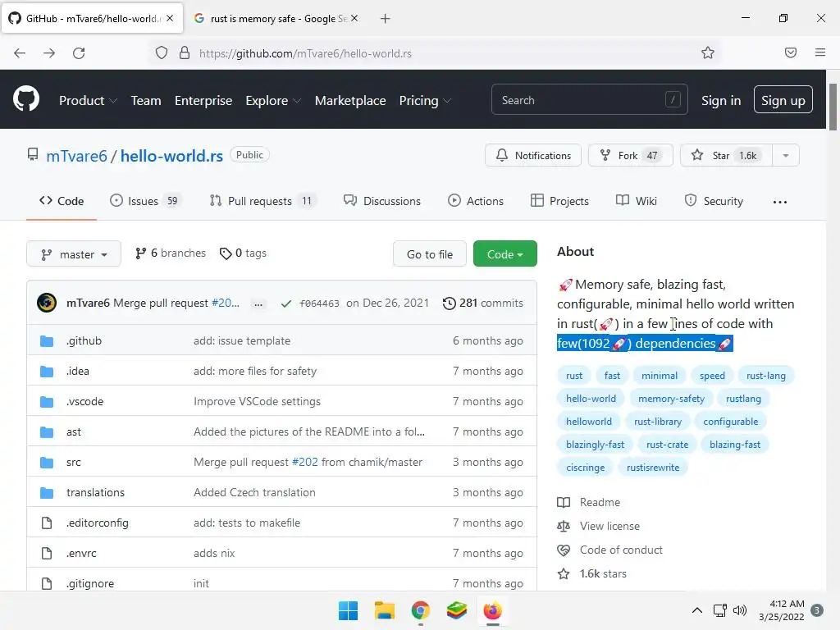Click the translations folder icon
840x630 pixels.
[47, 492]
